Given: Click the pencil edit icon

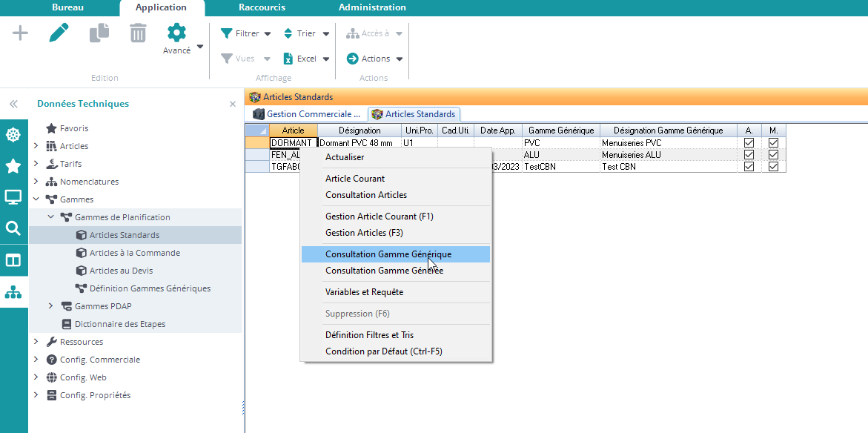Looking at the screenshot, I should coord(59,33).
